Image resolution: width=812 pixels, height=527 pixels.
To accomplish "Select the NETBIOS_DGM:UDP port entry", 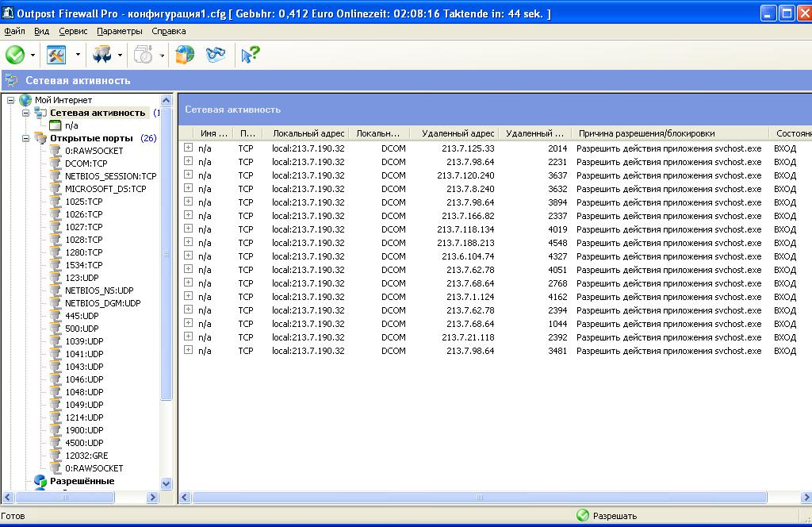I will click(102, 303).
